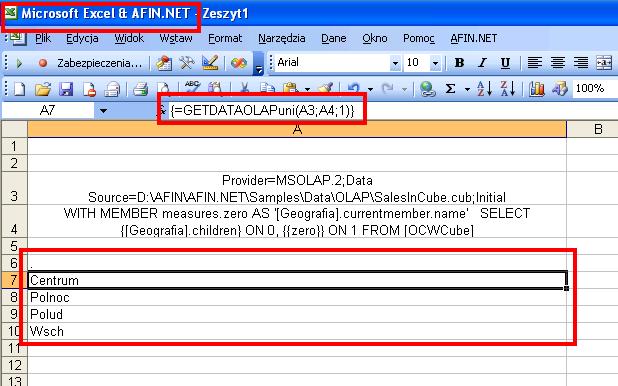Select cell containing Polnoc
The width and height of the screenshot is (618, 386).
tap(297, 297)
